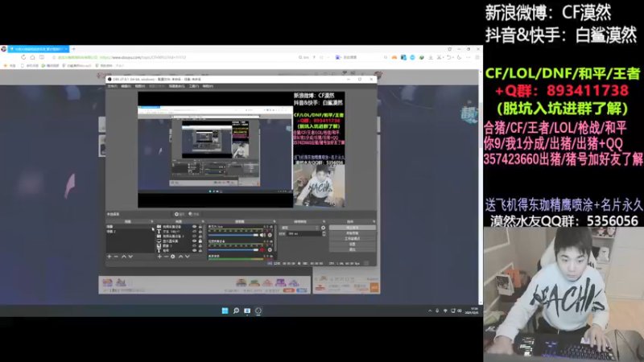Click 退出 button in OBS Controls
This screenshot has width=644, height=362.
coord(353,249)
